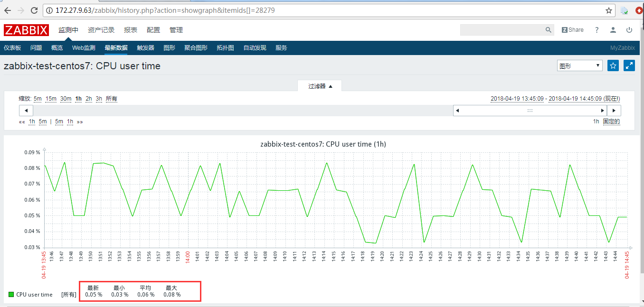Click the search magnifier icon
Image resolution: width=644 pixels, height=307 pixels.
(x=549, y=30)
